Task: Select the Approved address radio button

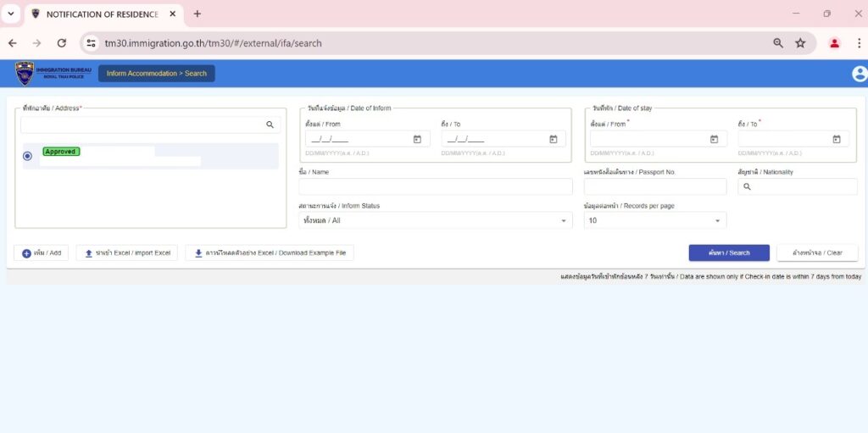Action: point(27,156)
